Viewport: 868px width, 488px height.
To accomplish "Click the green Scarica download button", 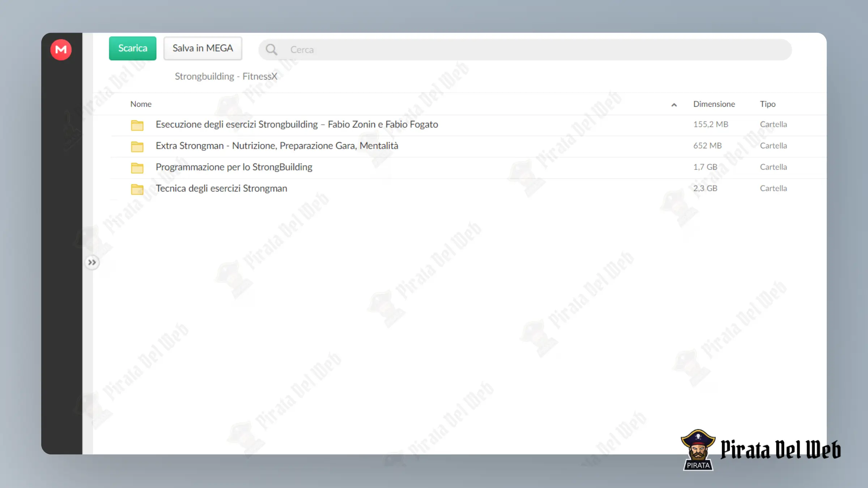I will tap(133, 48).
